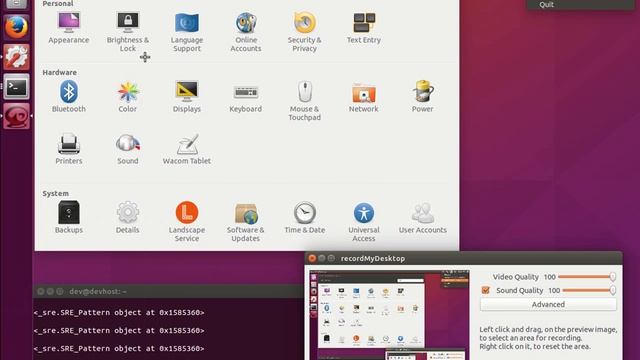The height and width of the screenshot is (360, 640).
Task: Open Network settings
Action: 364,97
